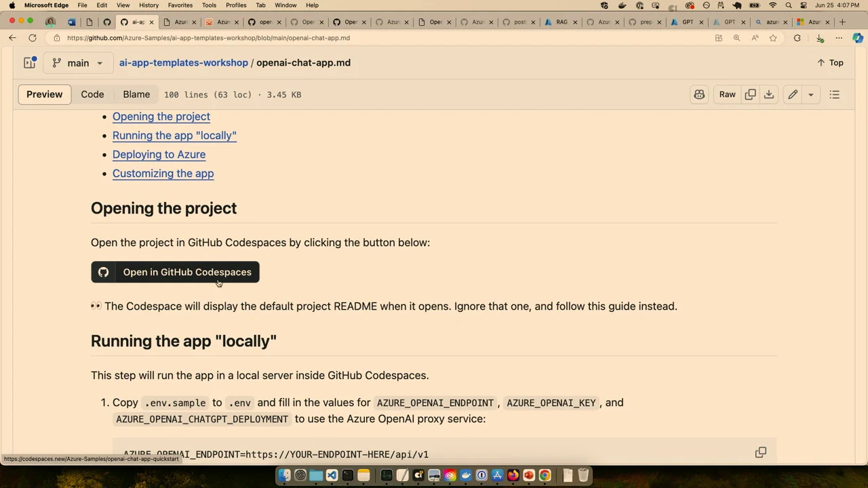Open Terminal from the Dock
Viewport: 868px width, 488px height.
[348, 475]
